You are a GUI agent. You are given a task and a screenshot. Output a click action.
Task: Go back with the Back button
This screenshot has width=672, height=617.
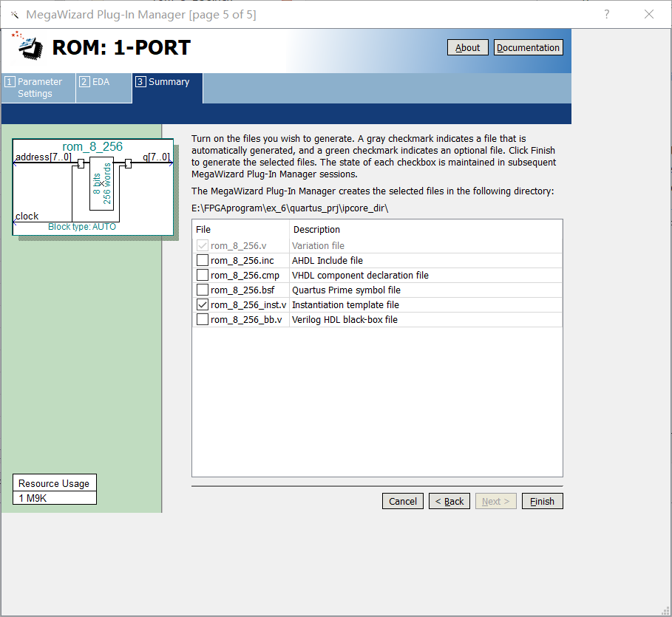[x=449, y=501]
